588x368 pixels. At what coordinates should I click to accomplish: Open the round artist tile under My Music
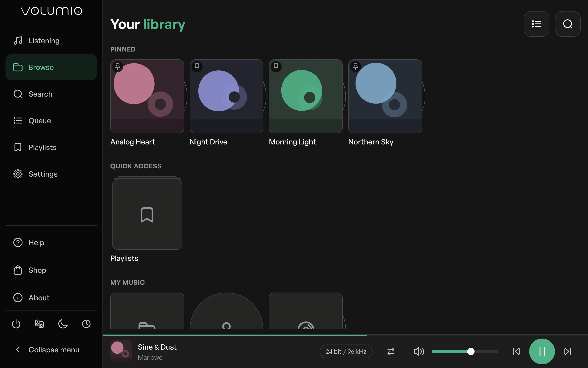pos(226,311)
